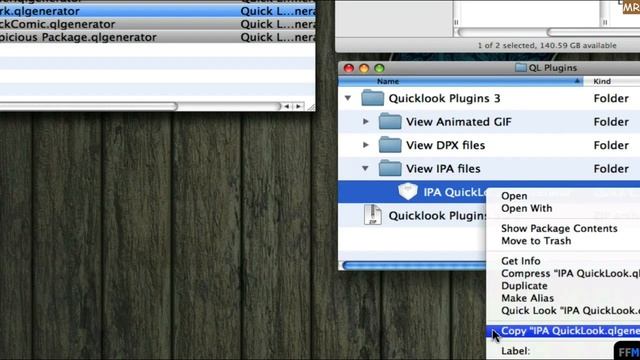
Task: Click Kind cell Folder for View Animated GIF
Action: click(x=611, y=122)
